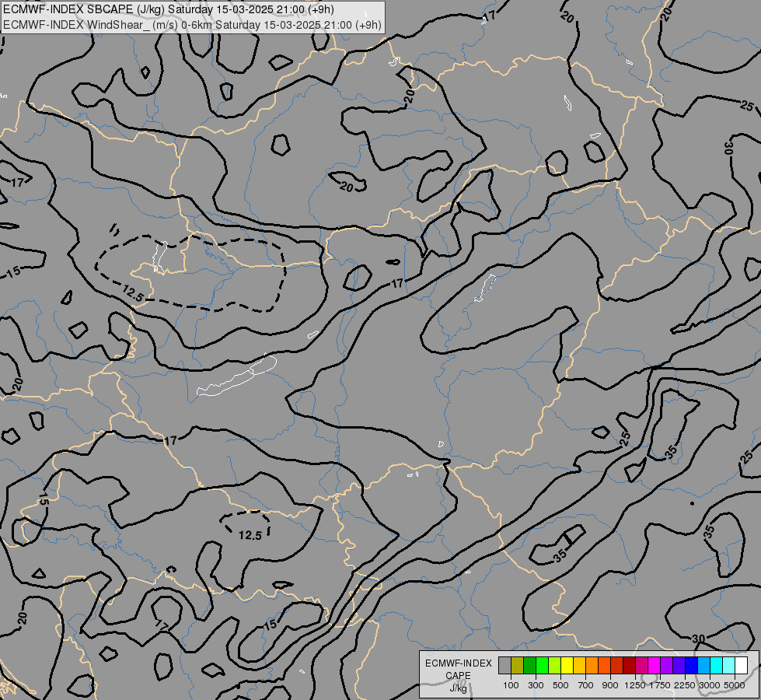
Task: Select the 300 value under the colorbar
Action: 536,685
